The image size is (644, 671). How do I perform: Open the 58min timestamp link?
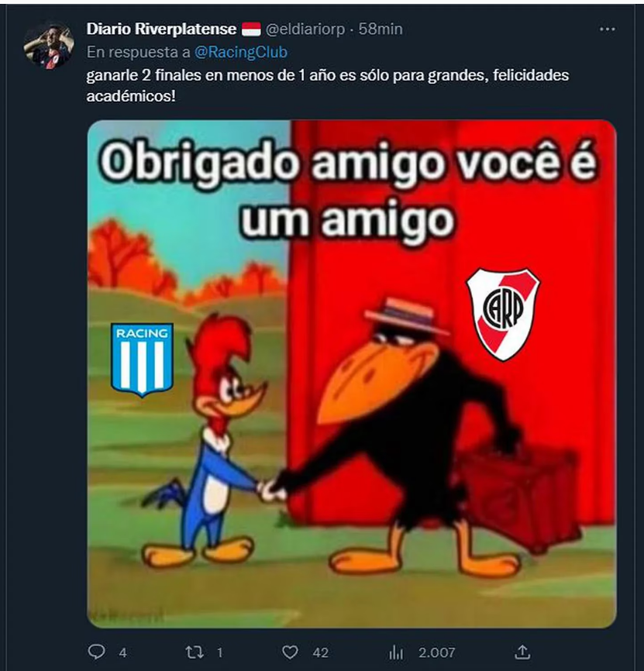point(381,29)
